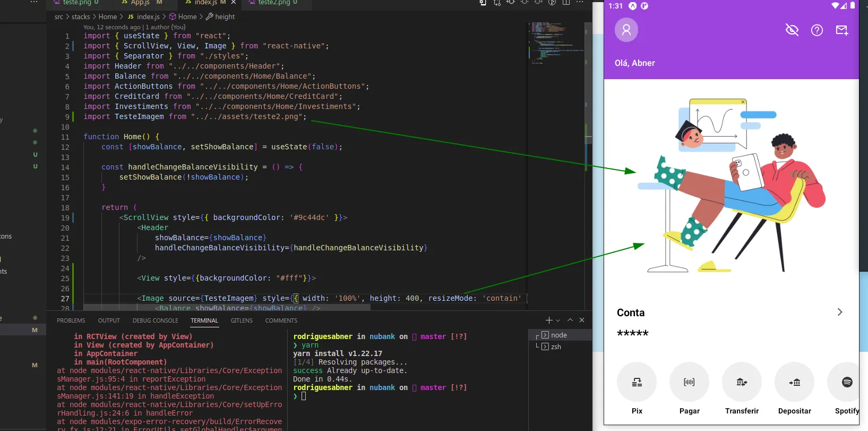Switch to the PROBLEMS panel tab
The width and height of the screenshot is (868, 431).
pyautogui.click(x=71, y=320)
